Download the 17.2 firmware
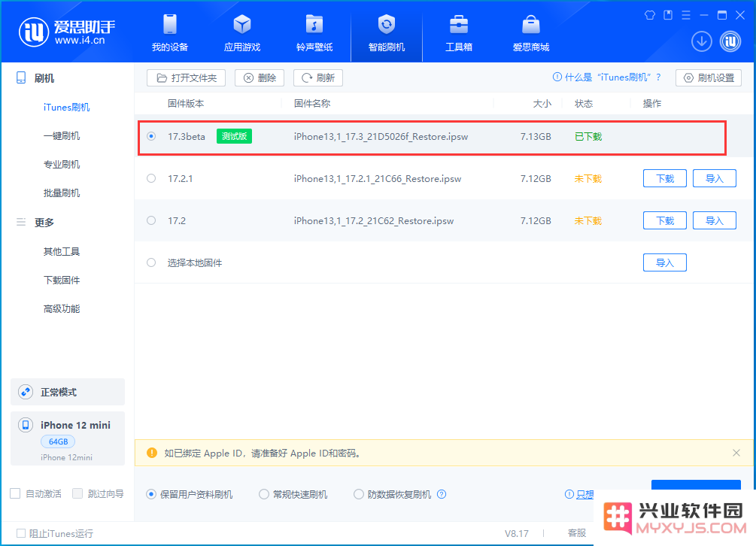756x546 pixels. pos(664,220)
